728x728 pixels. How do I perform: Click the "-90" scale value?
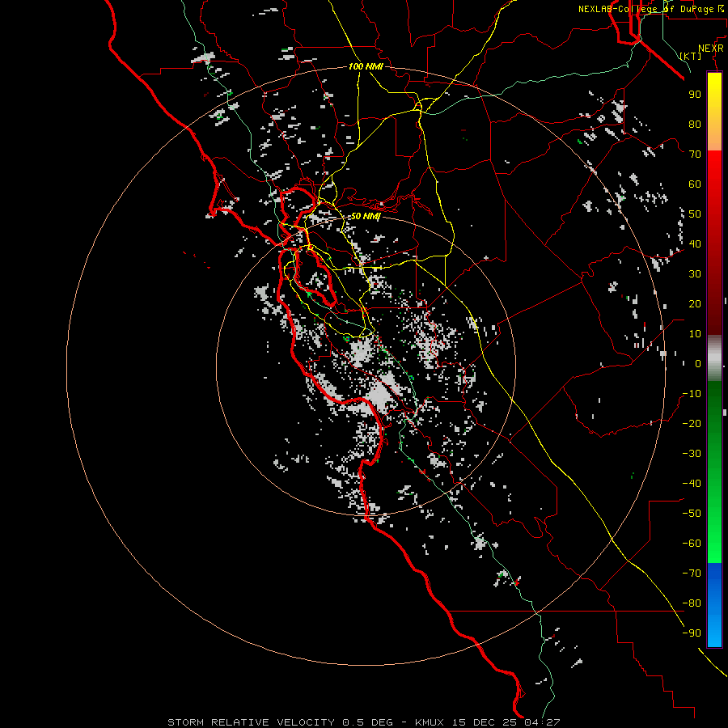[692, 633]
